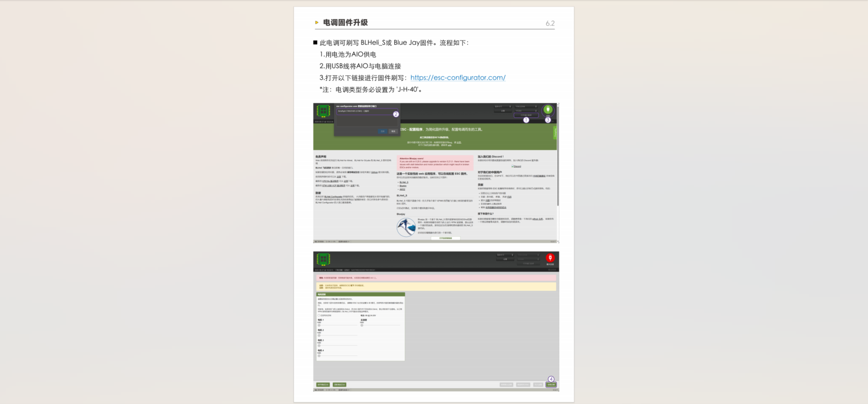Open the language dropdown in first screenshot
Image resolution: width=868 pixels, height=404 pixels.
pos(502,107)
